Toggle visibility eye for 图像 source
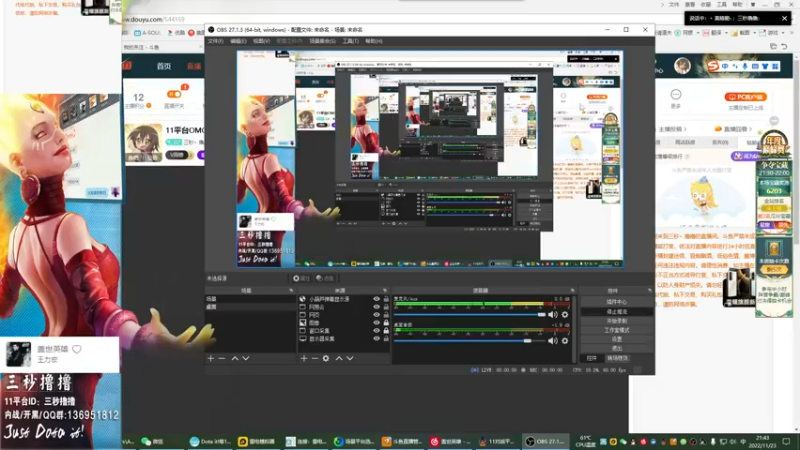800x450 pixels. coord(377,323)
